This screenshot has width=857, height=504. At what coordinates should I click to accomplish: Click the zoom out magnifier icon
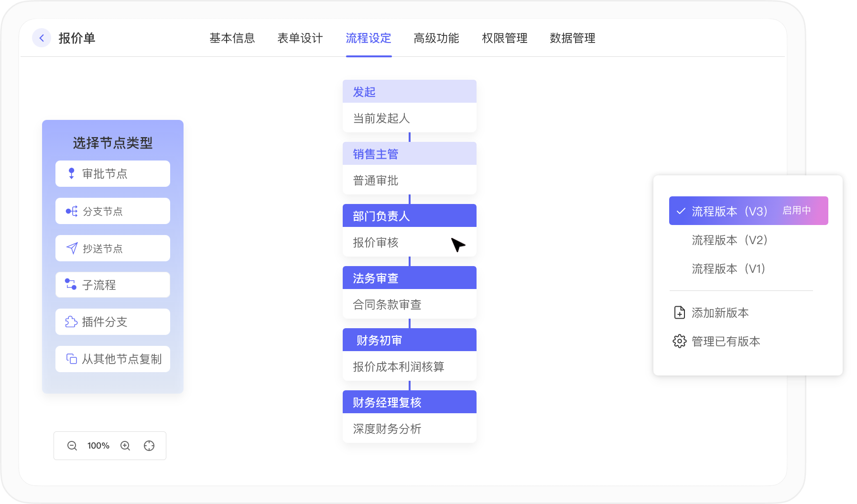[x=72, y=446]
